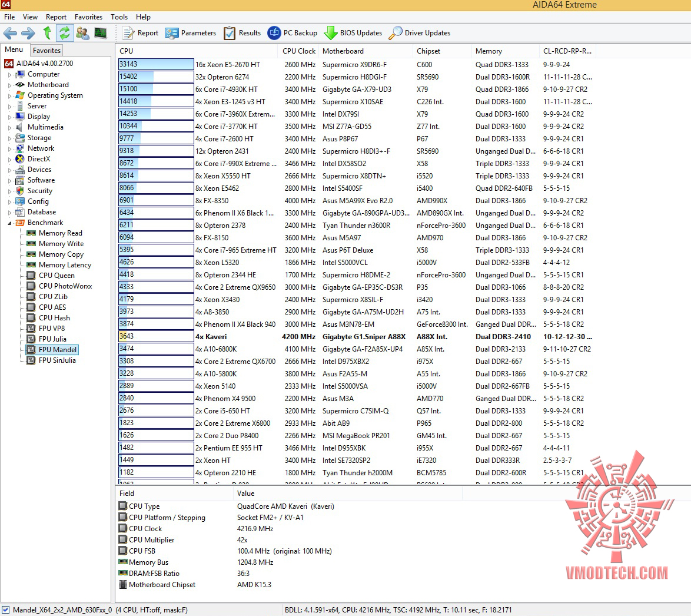Collapse the Benchmark tree node
Image resolution: width=691 pixels, height=616 pixels.
[9, 223]
